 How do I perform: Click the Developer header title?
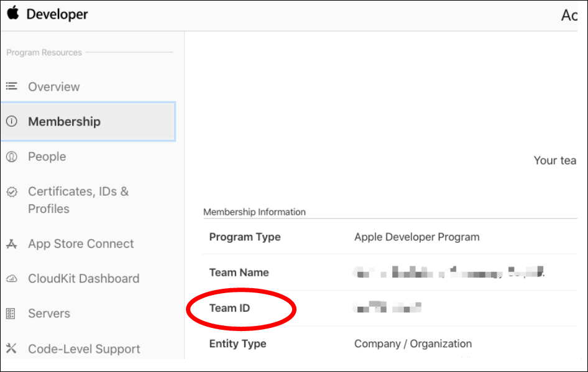pyautogui.click(x=57, y=14)
